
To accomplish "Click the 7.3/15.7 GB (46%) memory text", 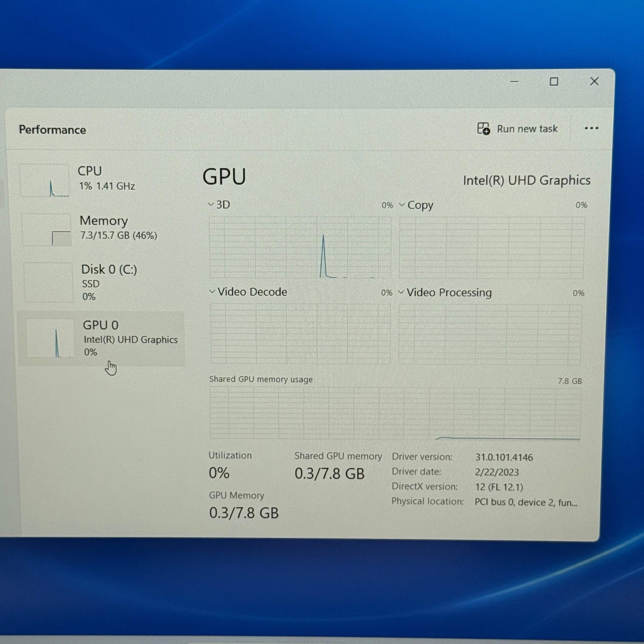I will [x=118, y=235].
